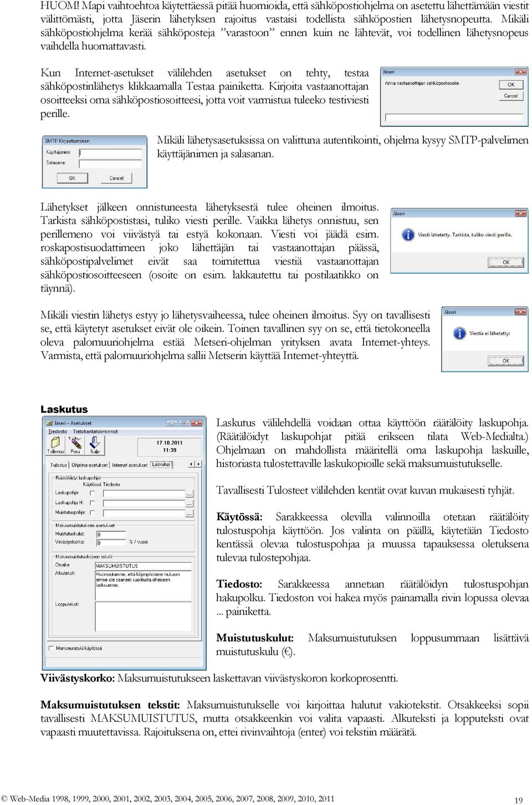Toggle the 'Moniseuratuki käytössä' checkbox

point(51,648)
